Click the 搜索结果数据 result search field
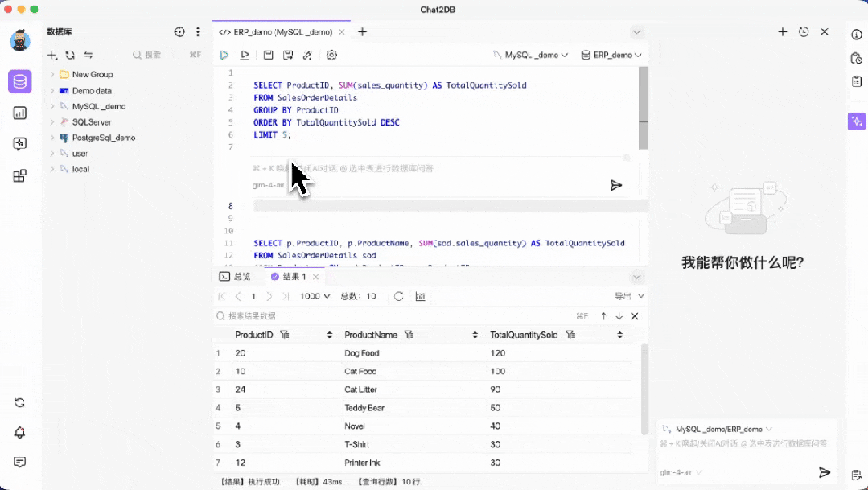The height and width of the screenshot is (490, 868). pos(322,316)
